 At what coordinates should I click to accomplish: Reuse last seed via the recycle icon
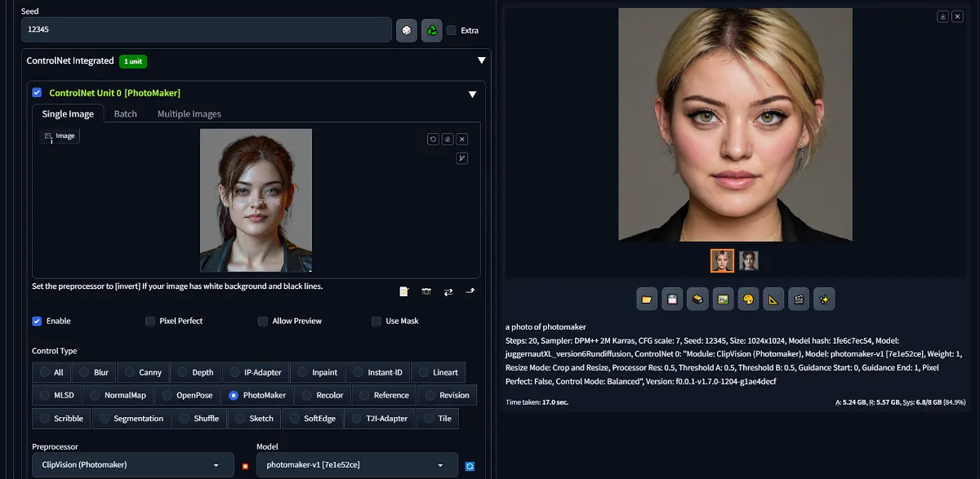[431, 30]
